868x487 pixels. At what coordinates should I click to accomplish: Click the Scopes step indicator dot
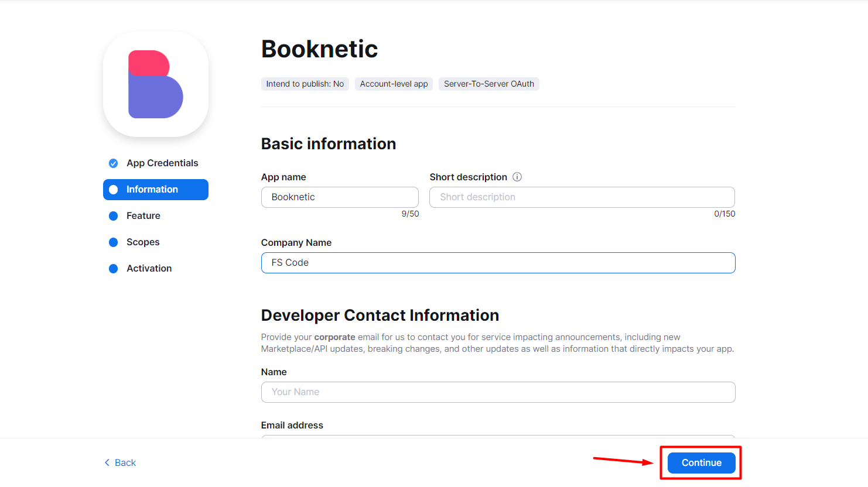112,242
